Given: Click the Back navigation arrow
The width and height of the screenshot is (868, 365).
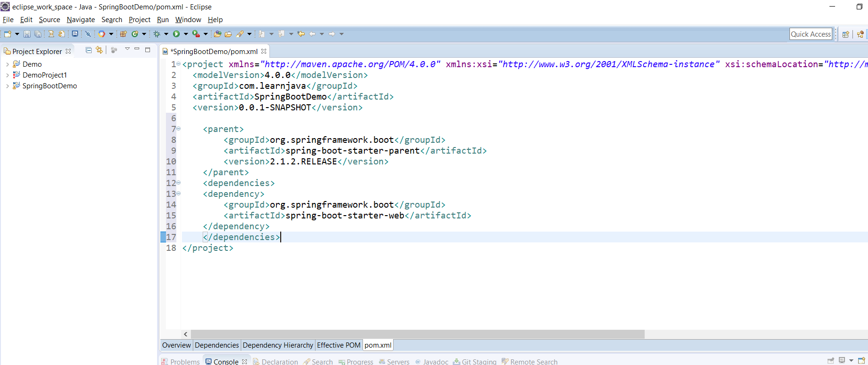Looking at the screenshot, I should click(312, 34).
